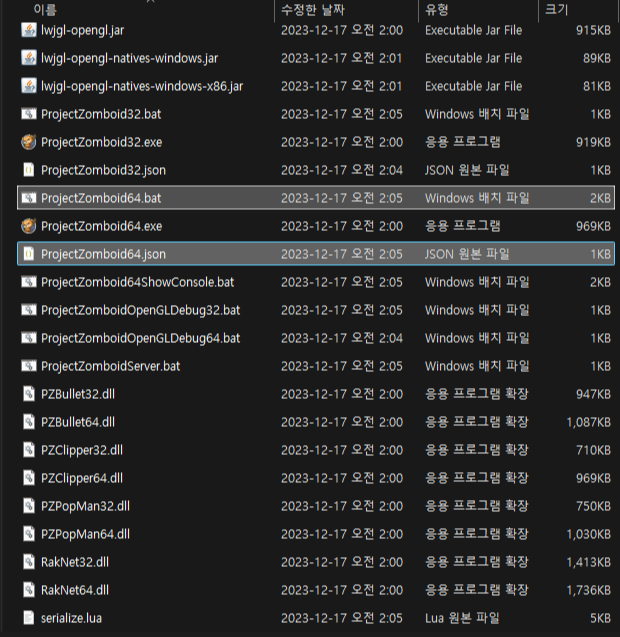Click the lwjgl-opengl-natives-windows.jar file icon
The width and height of the screenshot is (620, 637).
(x=29, y=58)
